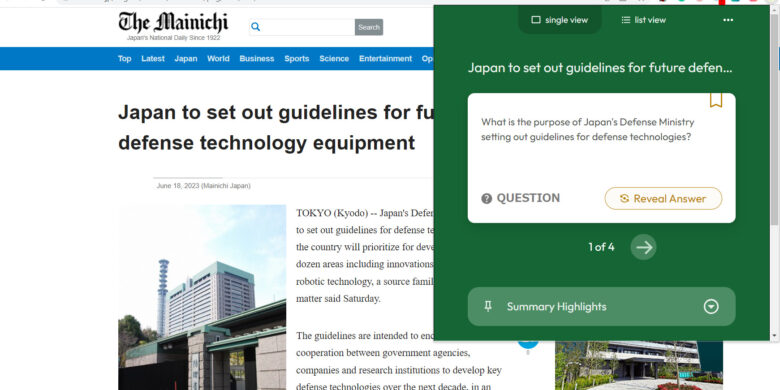The height and width of the screenshot is (390, 780).
Task: Open the Entertainment nav section
Action: (x=386, y=59)
